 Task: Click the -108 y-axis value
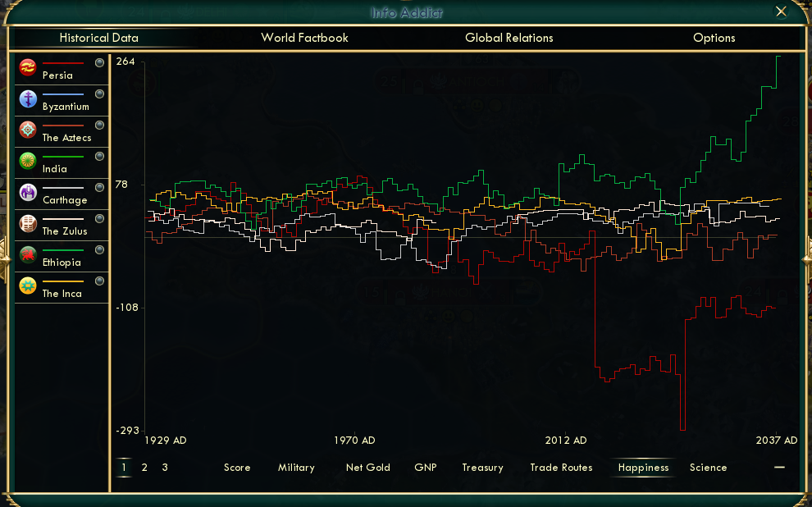pyautogui.click(x=127, y=308)
